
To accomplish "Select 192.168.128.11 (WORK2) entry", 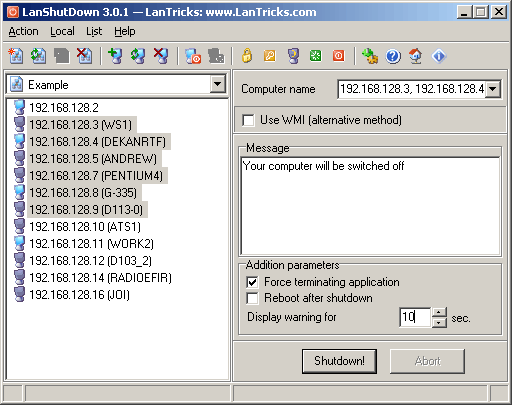I will coord(92,244).
